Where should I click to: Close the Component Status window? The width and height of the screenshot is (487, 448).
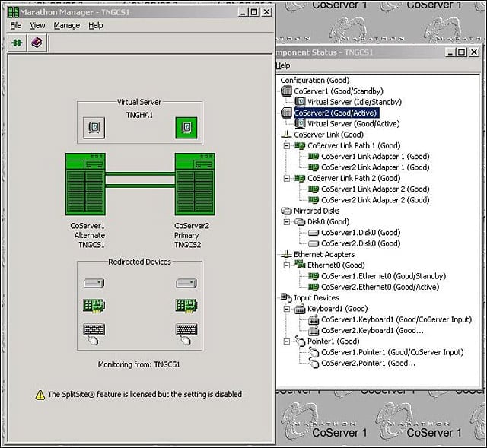[474, 52]
